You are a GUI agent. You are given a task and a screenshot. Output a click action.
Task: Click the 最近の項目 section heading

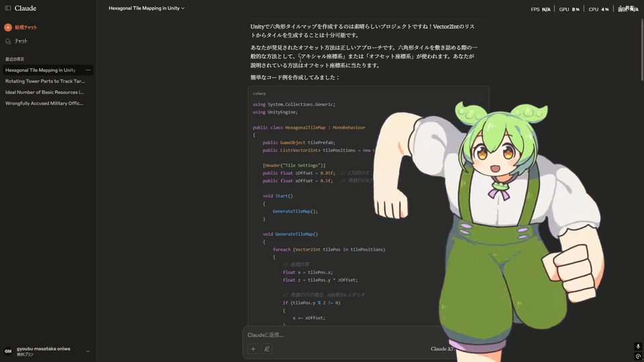pyautogui.click(x=15, y=59)
